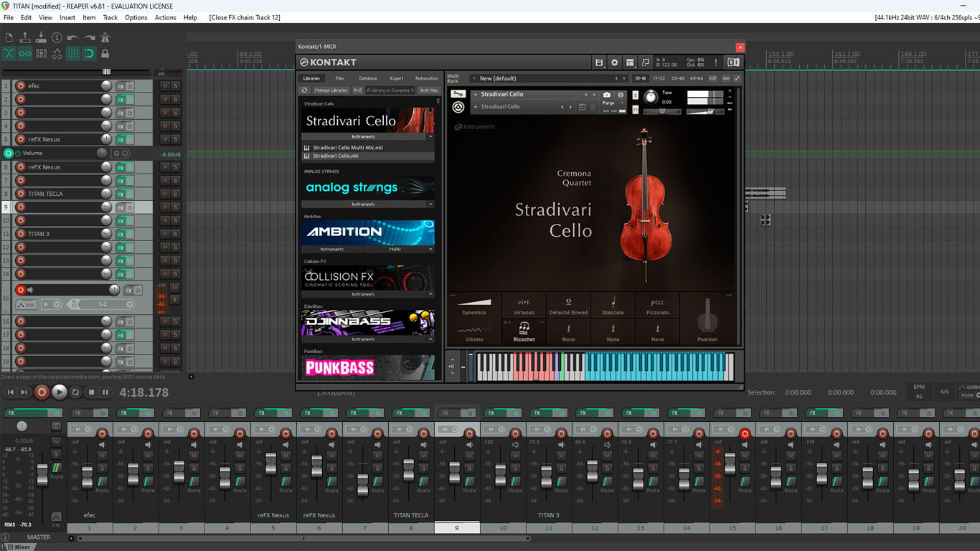Click the transport Play button

coord(60,392)
